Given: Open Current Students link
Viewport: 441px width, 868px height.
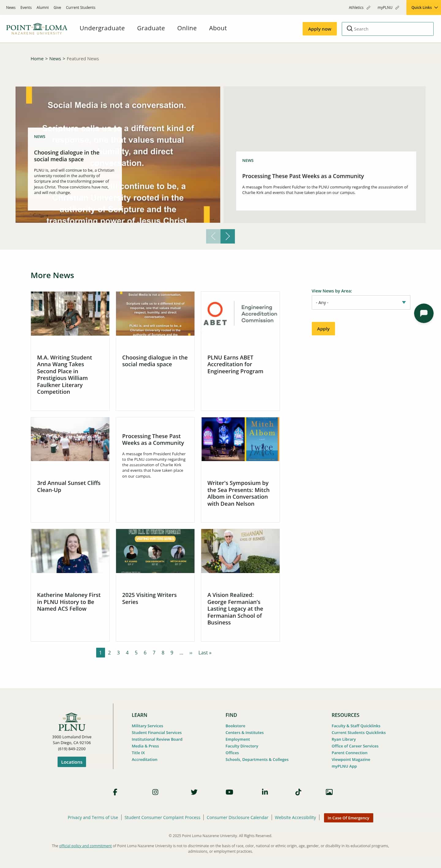Looking at the screenshot, I should pos(81,7).
